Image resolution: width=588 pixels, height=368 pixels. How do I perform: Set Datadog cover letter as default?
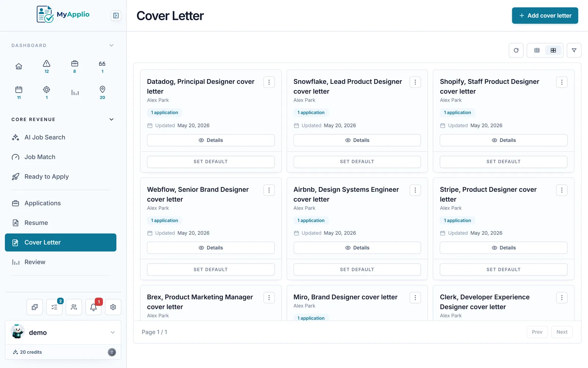(211, 162)
